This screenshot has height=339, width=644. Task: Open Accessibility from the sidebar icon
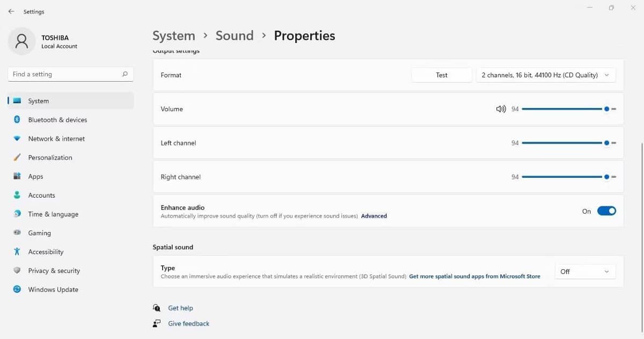tap(16, 251)
